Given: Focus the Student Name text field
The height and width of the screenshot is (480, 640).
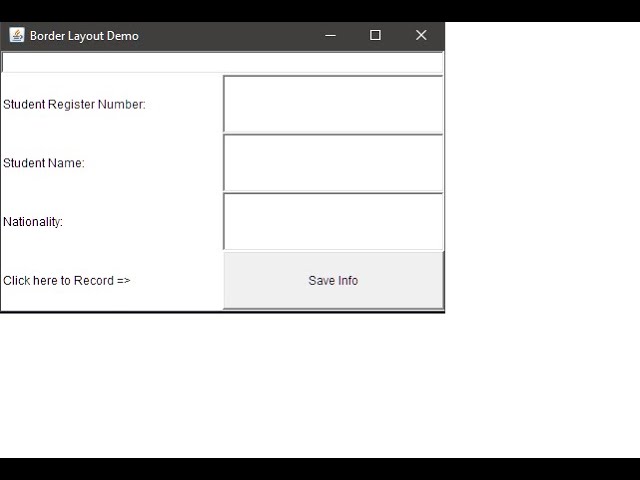Looking at the screenshot, I should tap(333, 163).
